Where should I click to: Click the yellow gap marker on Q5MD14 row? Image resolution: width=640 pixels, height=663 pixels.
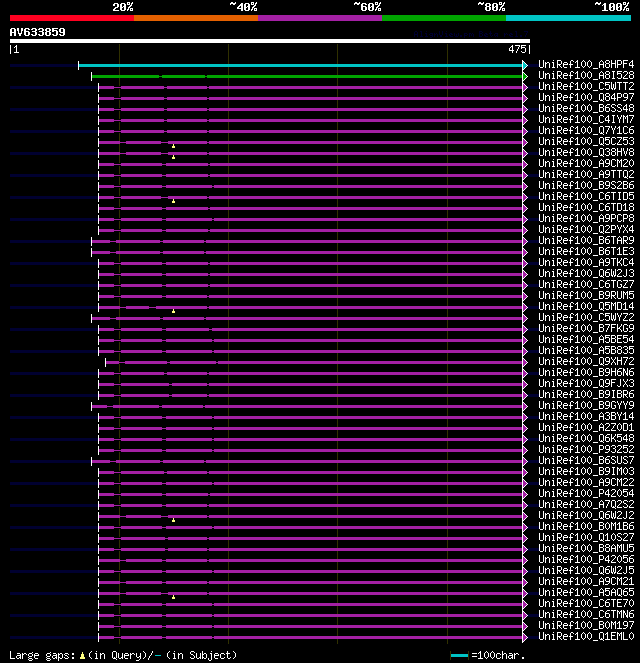pos(173,311)
